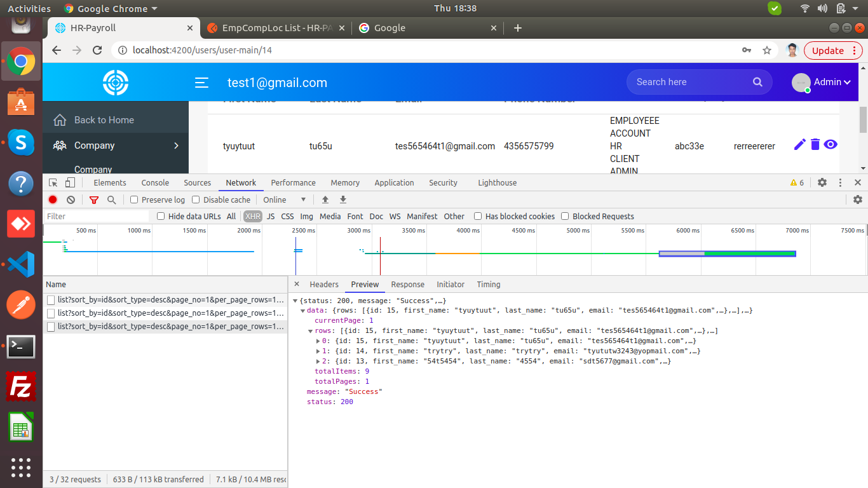Click the red record network log button
This screenshot has width=868, height=488.
[53, 200]
